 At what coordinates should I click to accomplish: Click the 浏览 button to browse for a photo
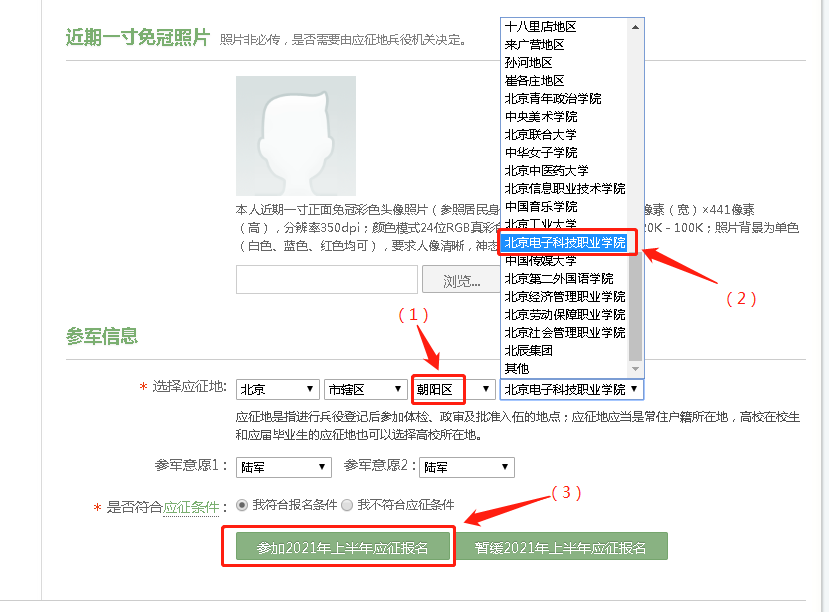pyautogui.click(x=462, y=280)
